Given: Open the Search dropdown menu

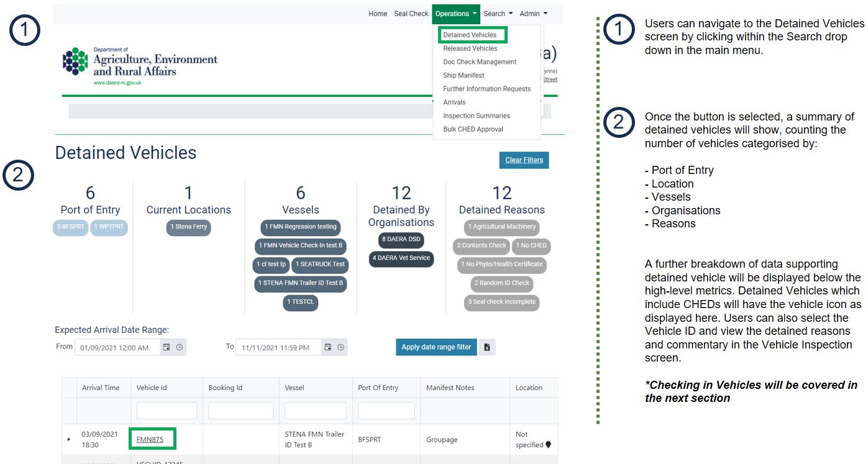Looking at the screenshot, I should click(x=498, y=14).
